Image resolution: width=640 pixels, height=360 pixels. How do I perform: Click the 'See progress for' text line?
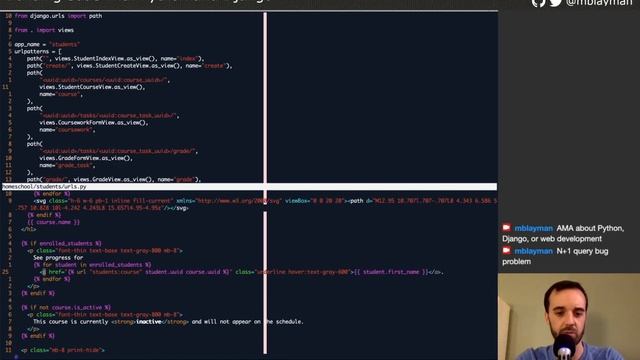[x=58, y=258]
